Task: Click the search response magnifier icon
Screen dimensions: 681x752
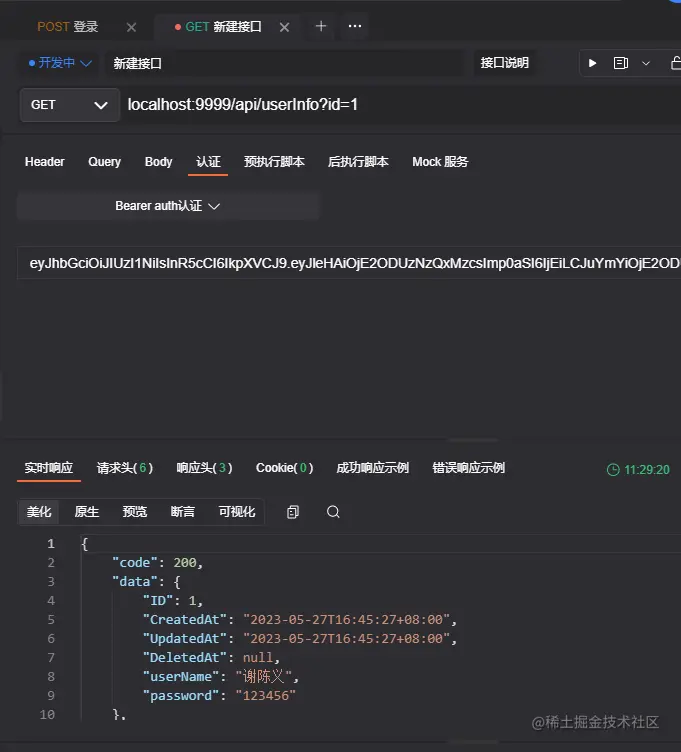Action: tap(333, 512)
